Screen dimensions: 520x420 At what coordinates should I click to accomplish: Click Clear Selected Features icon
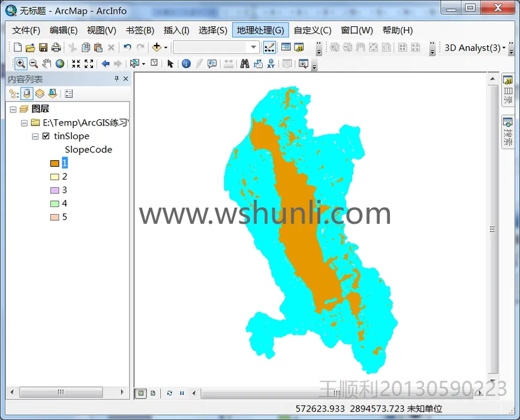[154, 63]
